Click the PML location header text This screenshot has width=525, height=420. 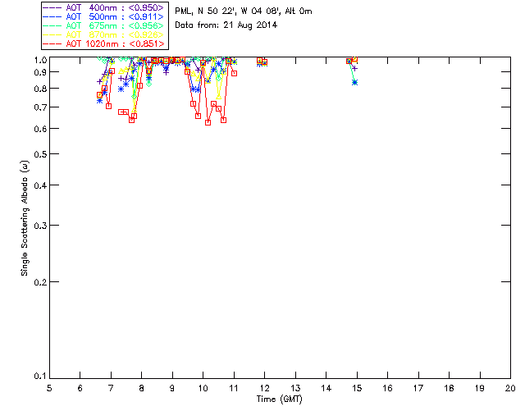coord(244,11)
